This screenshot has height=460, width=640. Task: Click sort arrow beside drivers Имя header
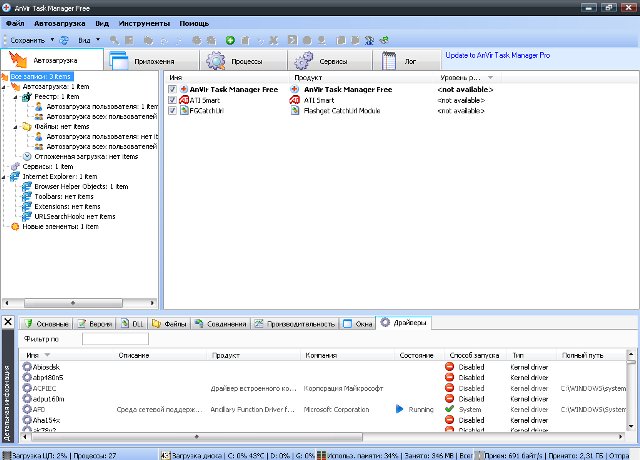click(47, 355)
